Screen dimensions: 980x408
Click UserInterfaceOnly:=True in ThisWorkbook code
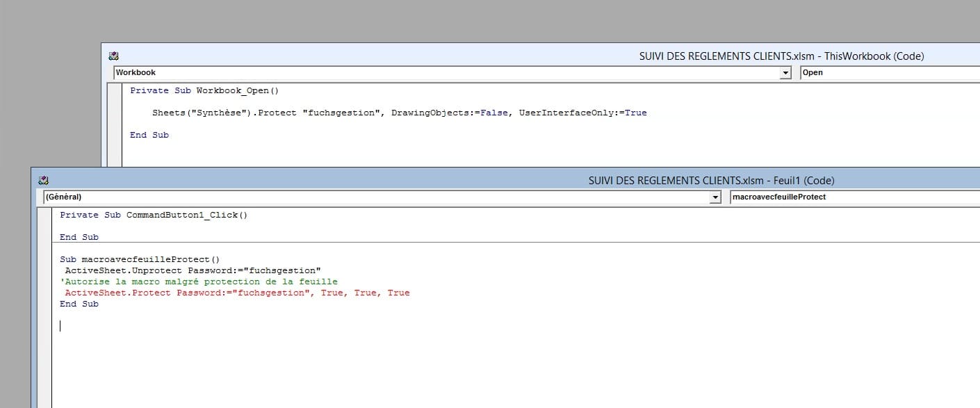coord(582,113)
